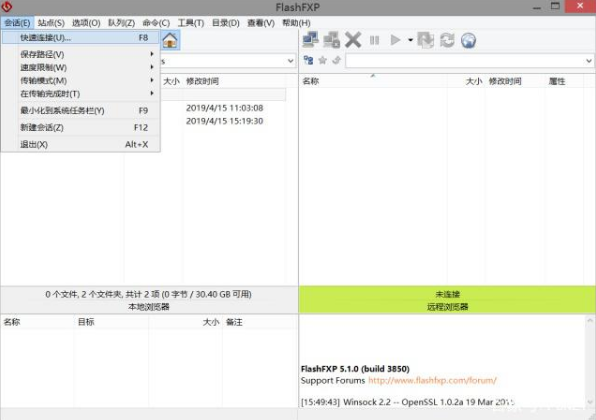
Task: Expand the remote path combo box dropdown
Action: pyautogui.click(x=588, y=61)
